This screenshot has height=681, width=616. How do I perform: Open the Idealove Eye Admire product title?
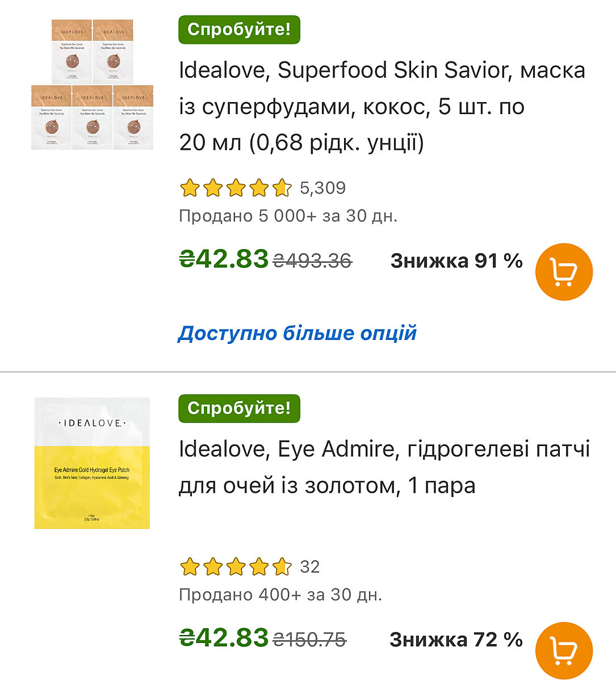click(x=384, y=467)
